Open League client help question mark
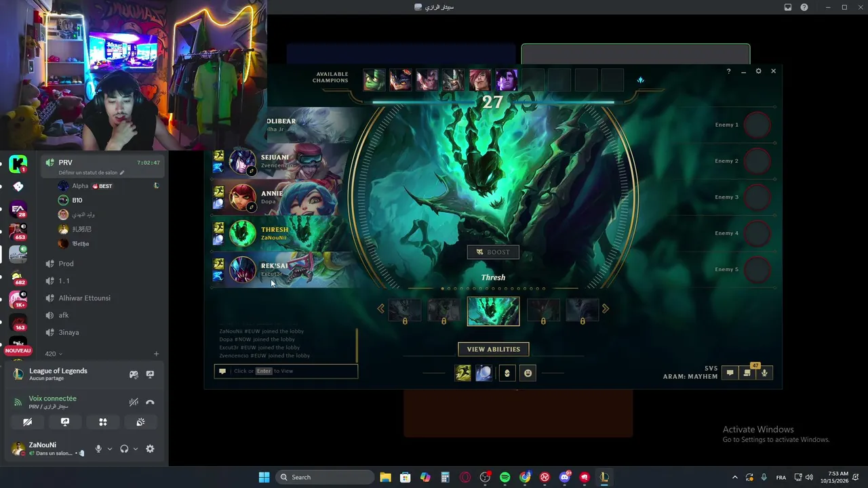Screen dimensions: 868x488 pos(729,71)
